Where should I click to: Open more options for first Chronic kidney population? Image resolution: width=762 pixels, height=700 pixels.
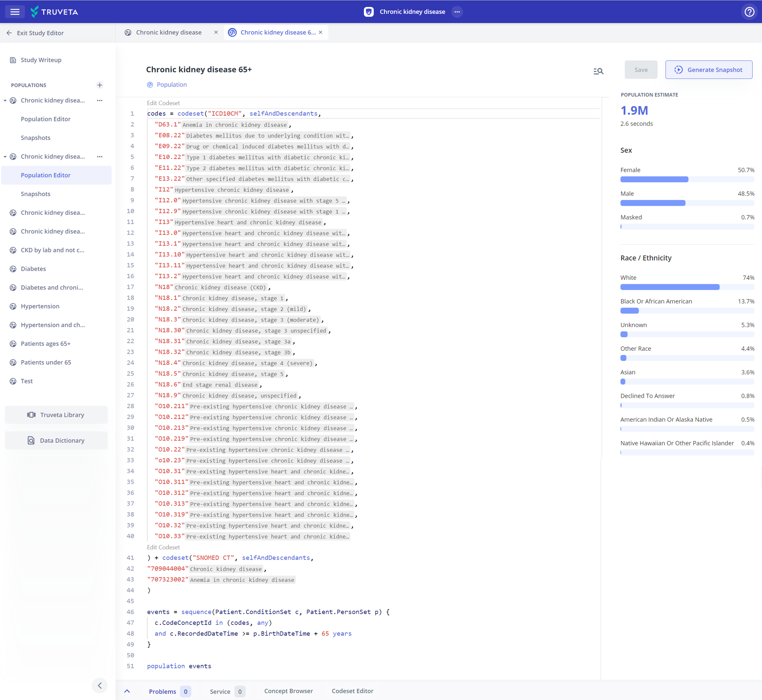click(x=100, y=100)
